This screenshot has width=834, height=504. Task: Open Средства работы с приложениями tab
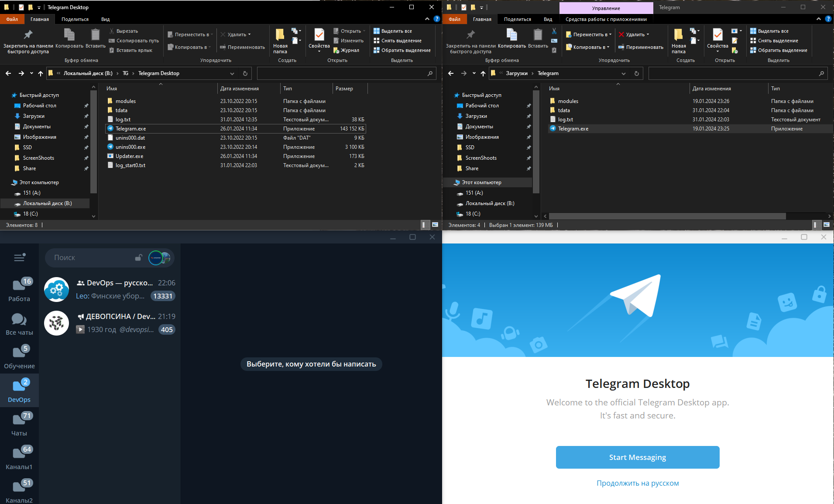(606, 19)
